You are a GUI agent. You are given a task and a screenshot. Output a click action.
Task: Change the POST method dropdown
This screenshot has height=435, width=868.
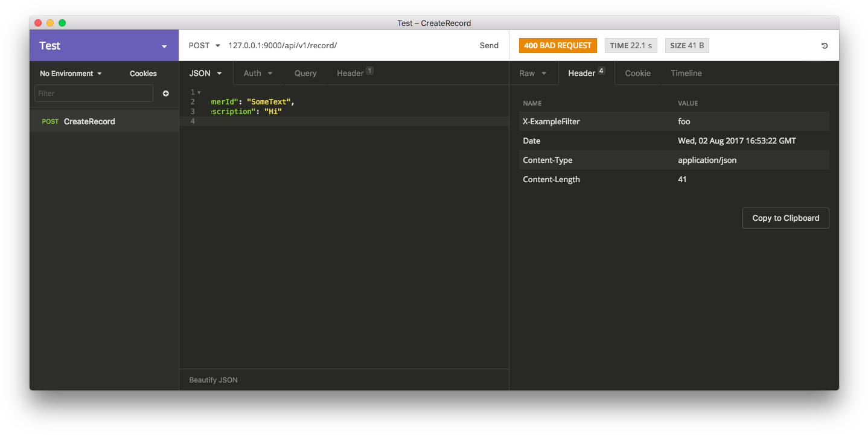204,45
